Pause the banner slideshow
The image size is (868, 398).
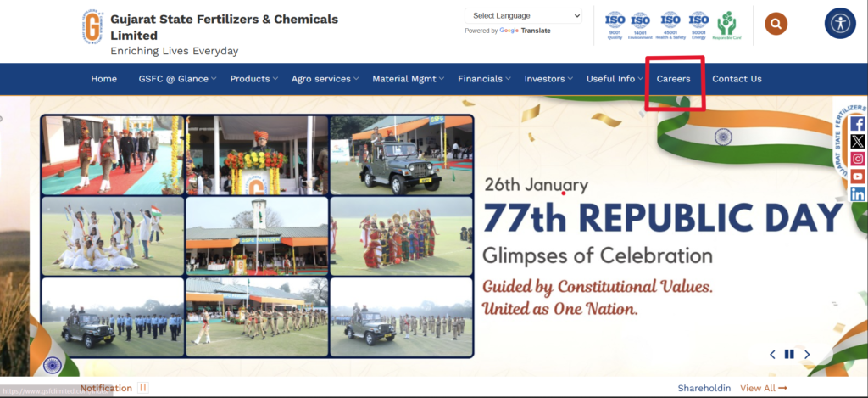(789, 354)
